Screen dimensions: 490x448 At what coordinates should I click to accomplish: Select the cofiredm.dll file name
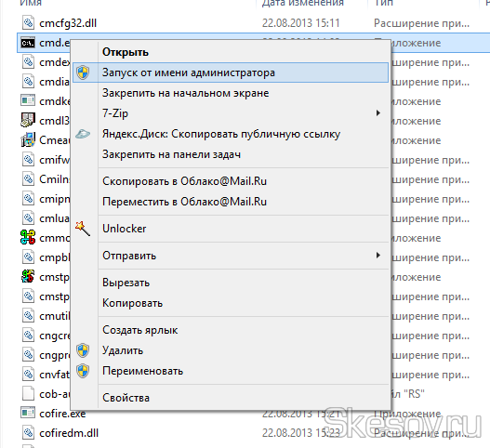69,433
